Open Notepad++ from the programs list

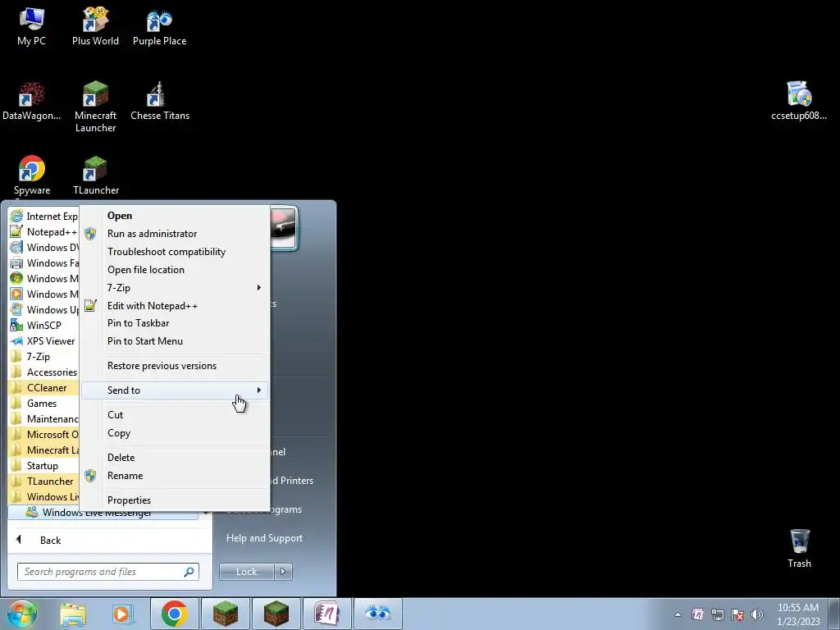point(44,232)
